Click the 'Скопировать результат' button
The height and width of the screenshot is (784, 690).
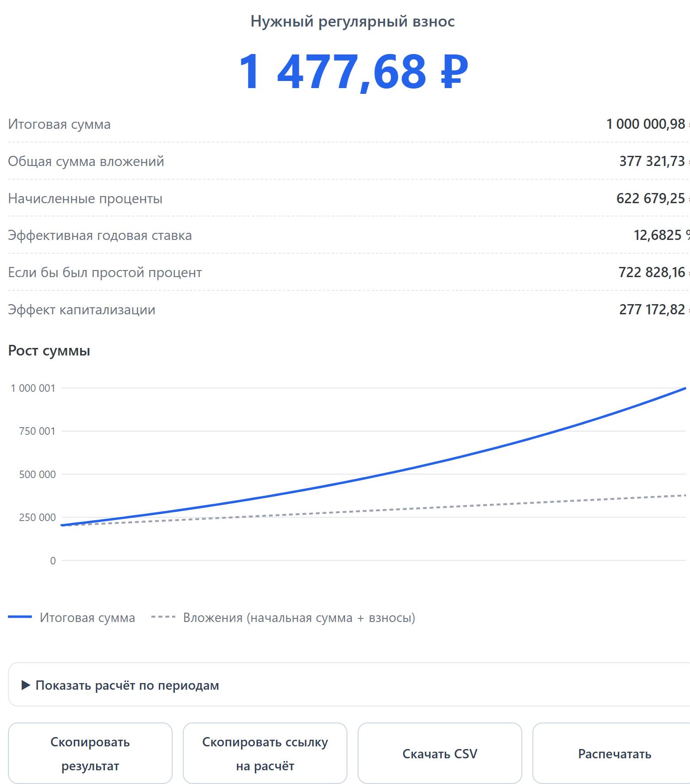pos(90,753)
